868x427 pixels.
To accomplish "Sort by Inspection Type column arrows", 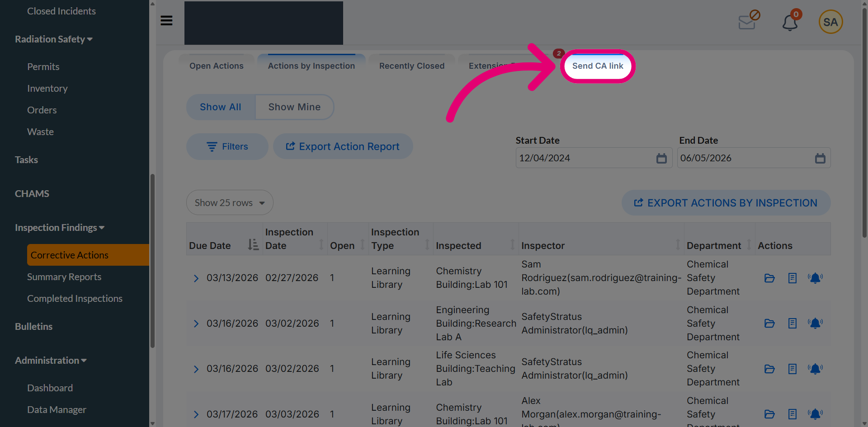I will (x=427, y=245).
